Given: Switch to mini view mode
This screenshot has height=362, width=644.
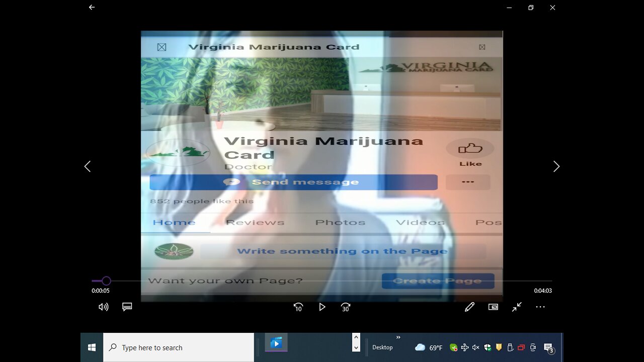Looking at the screenshot, I should [x=493, y=307].
